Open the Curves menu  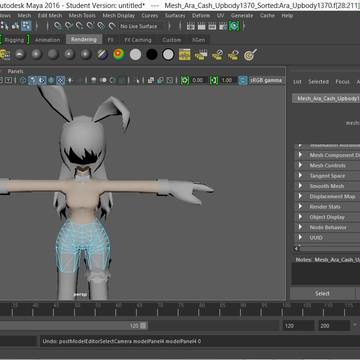150,16
